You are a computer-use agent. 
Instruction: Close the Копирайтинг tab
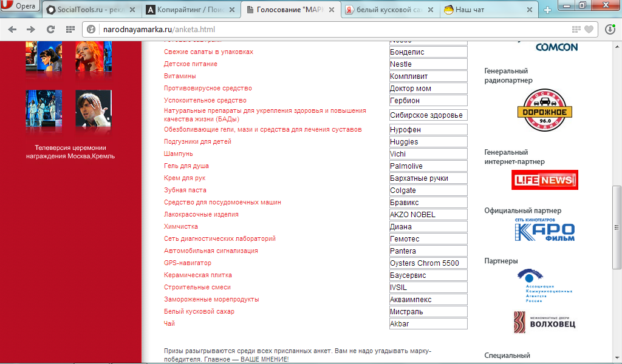[232, 10]
